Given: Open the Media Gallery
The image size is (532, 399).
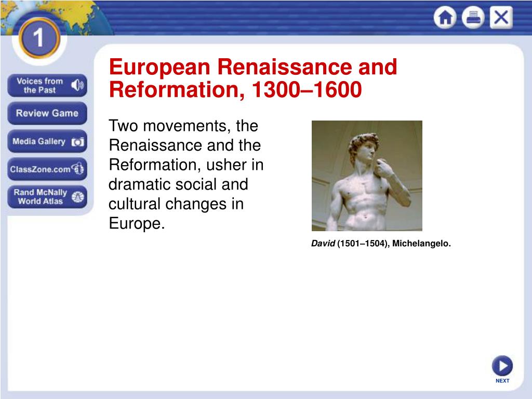Looking at the screenshot, I should pos(47,141).
